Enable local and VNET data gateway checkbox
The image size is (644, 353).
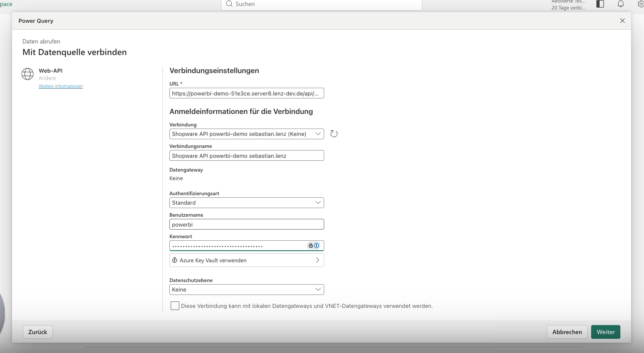click(x=175, y=306)
